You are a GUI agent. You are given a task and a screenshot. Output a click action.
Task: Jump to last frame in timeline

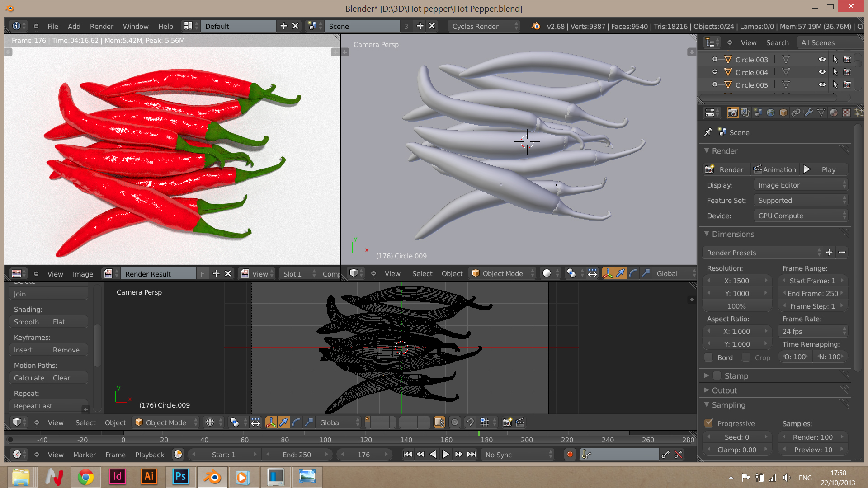click(472, 455)
